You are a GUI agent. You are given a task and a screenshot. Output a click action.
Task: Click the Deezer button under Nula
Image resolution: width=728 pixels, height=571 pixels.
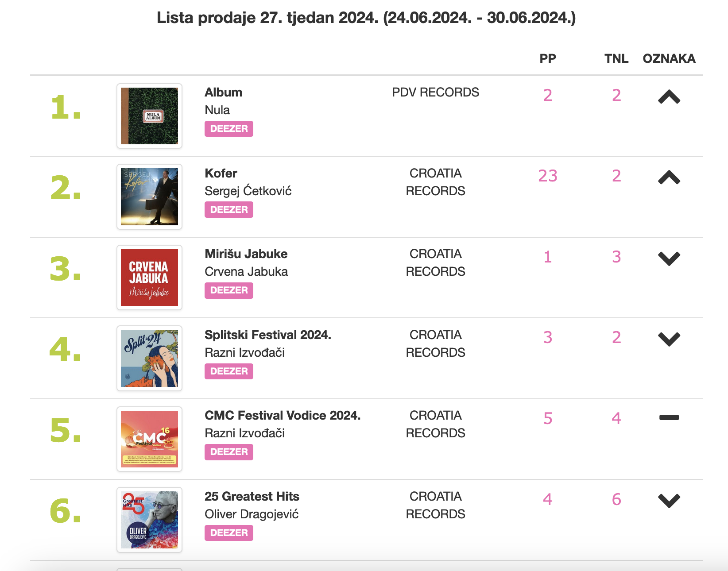(228, 129)
